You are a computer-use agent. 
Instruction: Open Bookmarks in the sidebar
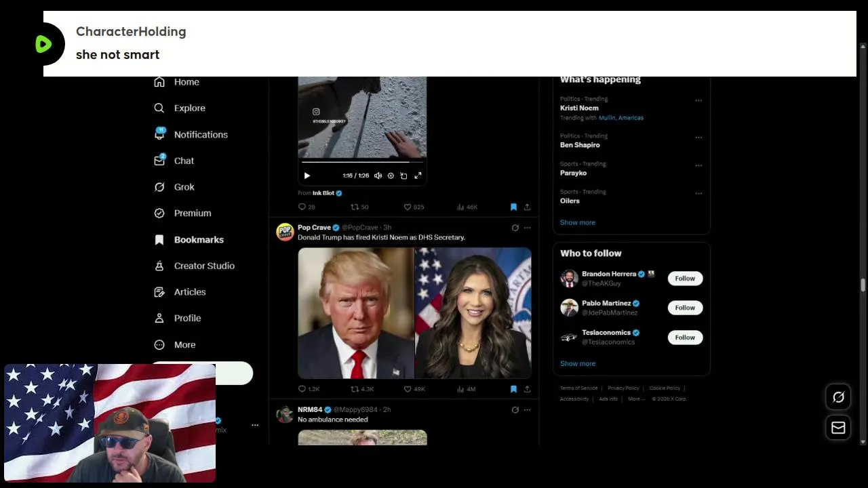coord(189,239)
